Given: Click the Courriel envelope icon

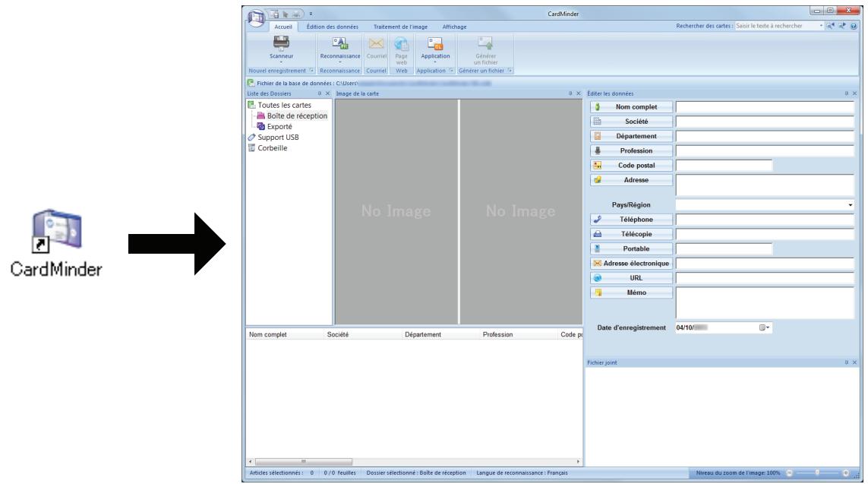Looking at the screenshot, I should 377,43.
